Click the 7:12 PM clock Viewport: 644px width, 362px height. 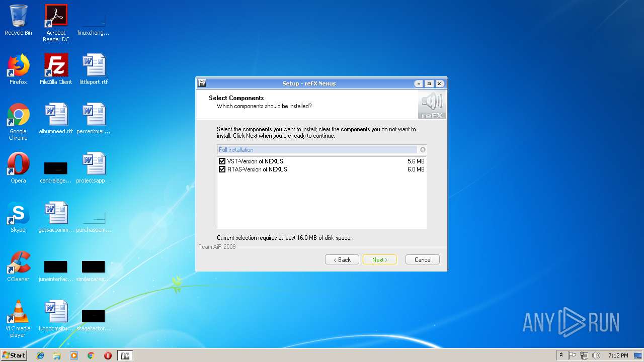point(618,355)
